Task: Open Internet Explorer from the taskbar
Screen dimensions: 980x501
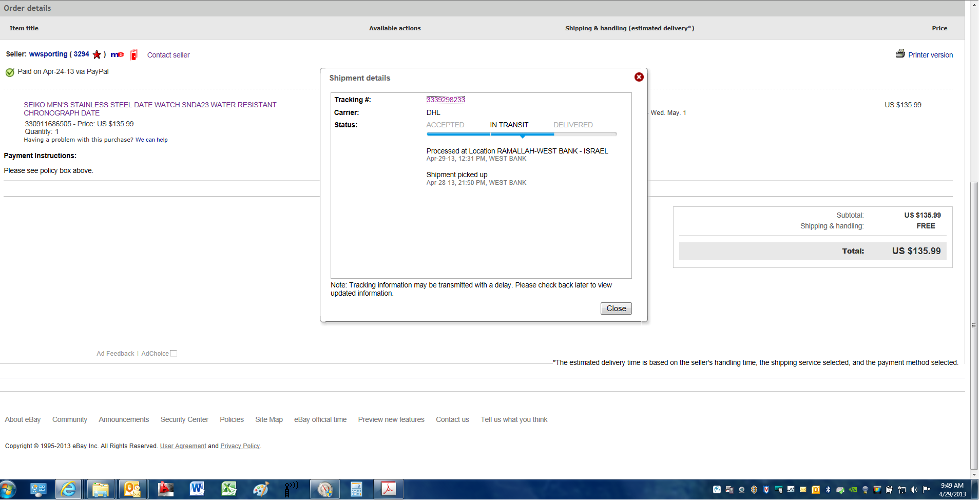Action: pyautogui.click(x=68, y=490)
